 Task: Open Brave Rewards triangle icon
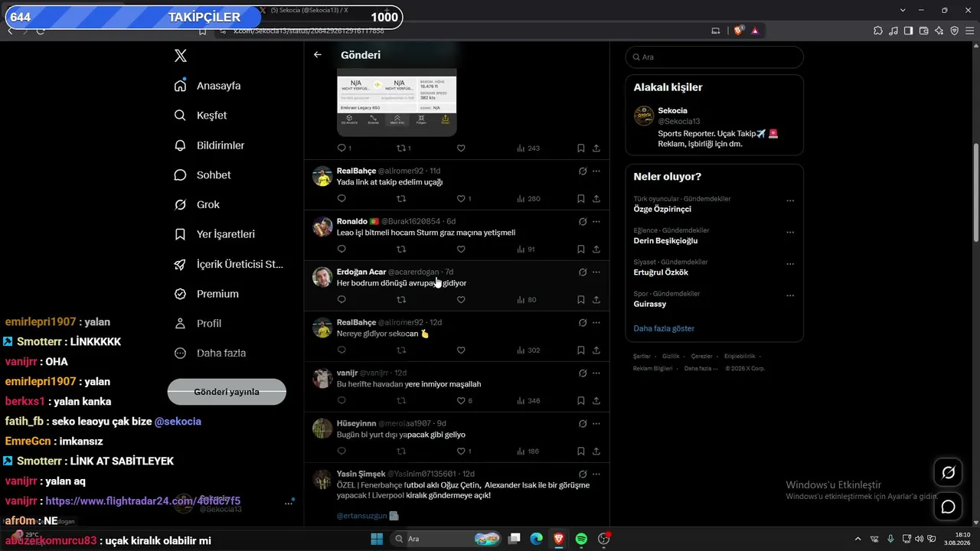[x=756, y=31]
